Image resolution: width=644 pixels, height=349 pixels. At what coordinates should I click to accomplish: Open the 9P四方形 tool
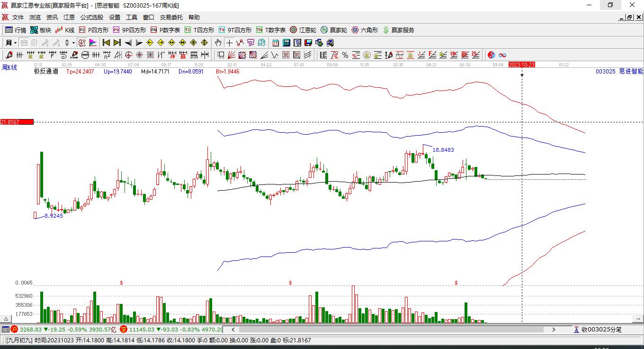pos(129,30)
